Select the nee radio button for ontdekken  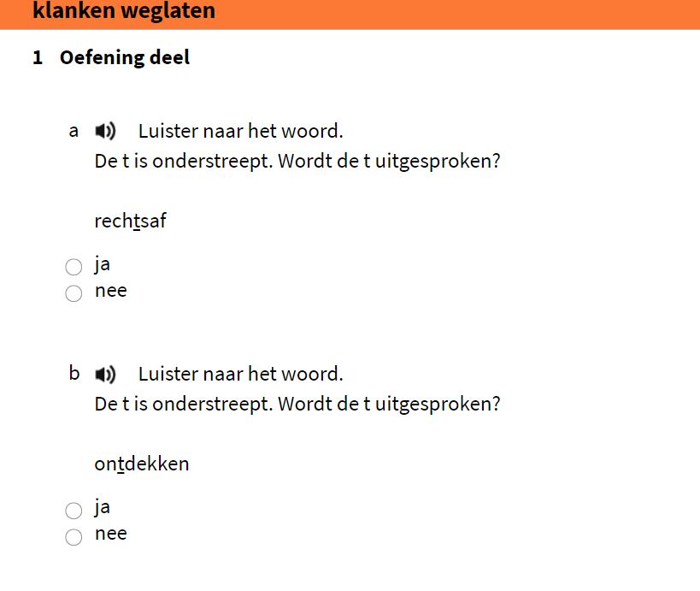74,537
